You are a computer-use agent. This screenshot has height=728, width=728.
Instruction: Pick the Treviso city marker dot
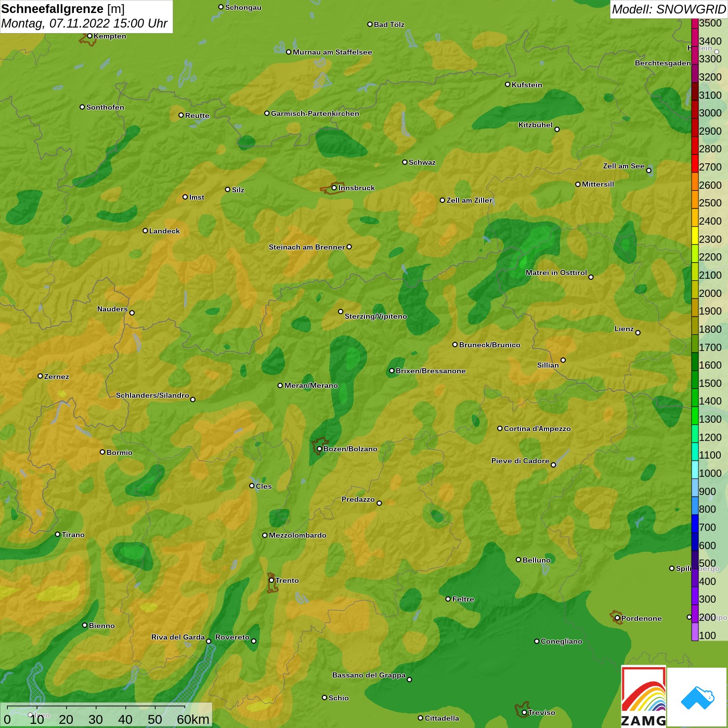point(524,712)
